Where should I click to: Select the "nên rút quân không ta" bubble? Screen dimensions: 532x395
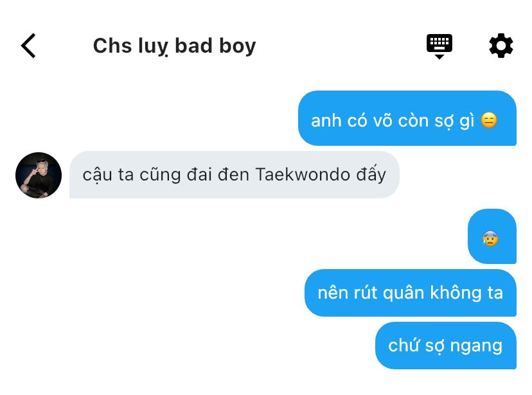coord(411,293)
